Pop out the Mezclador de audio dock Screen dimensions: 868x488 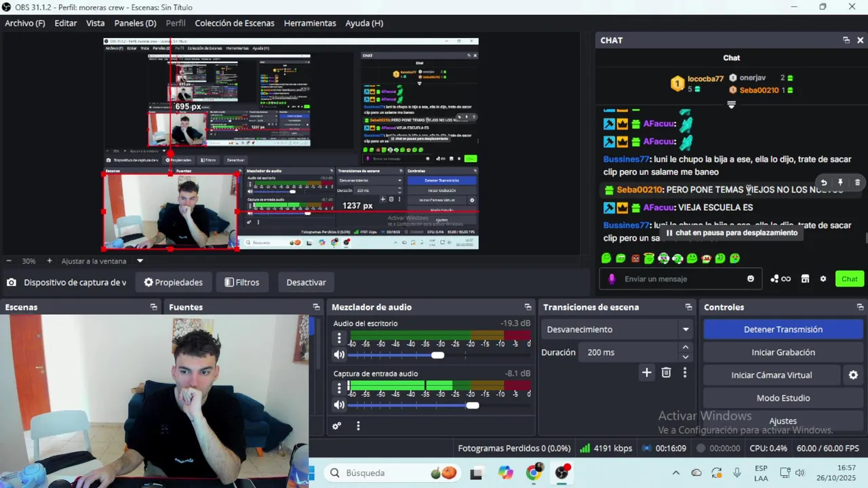528,307
